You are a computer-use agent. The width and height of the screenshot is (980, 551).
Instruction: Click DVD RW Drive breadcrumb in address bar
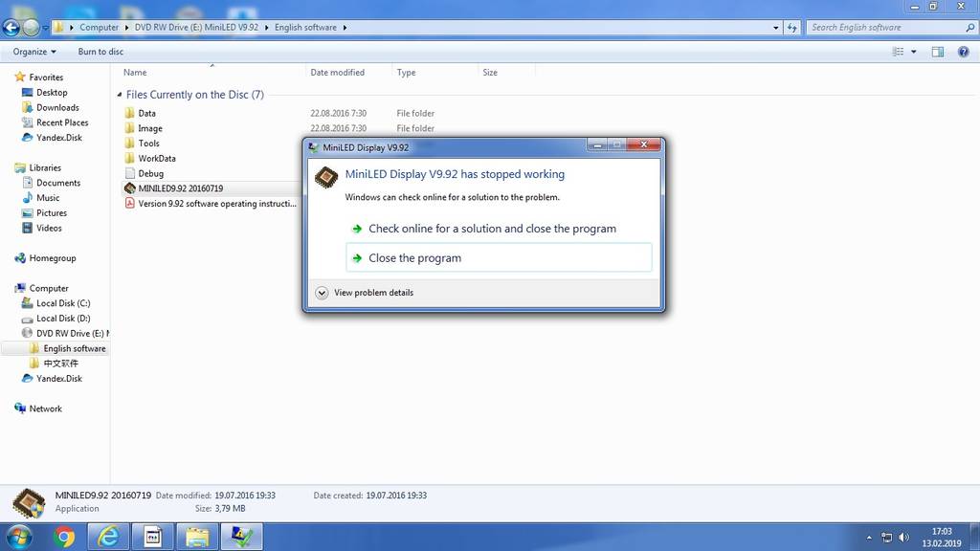pyautogui.click(x=196, y=28)
